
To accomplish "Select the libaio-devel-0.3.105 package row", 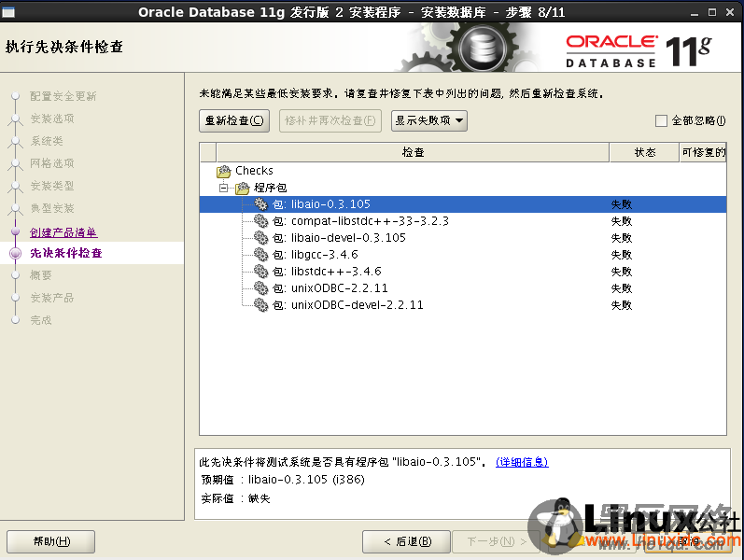I will [x=463, y=238].
